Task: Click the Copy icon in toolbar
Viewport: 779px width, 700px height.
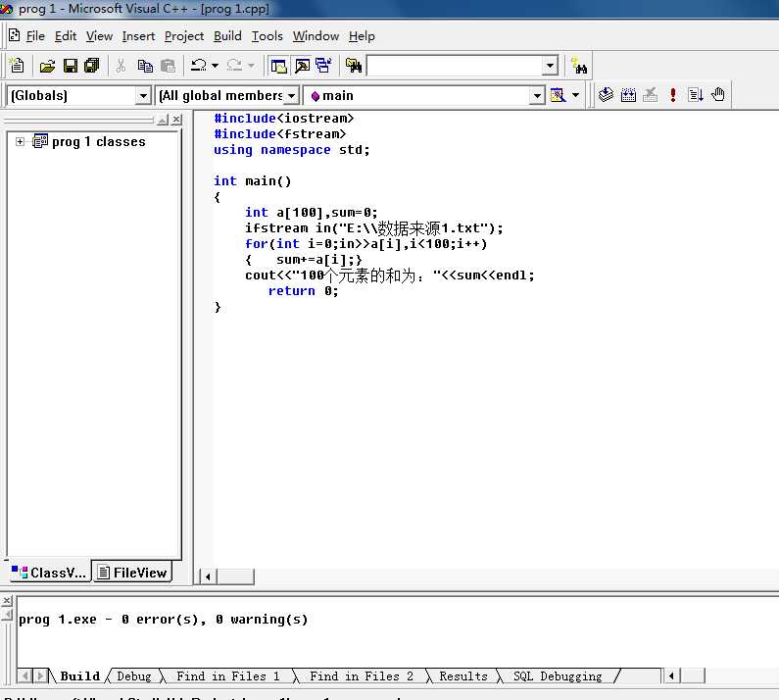Action: click(x=145, y=66)
